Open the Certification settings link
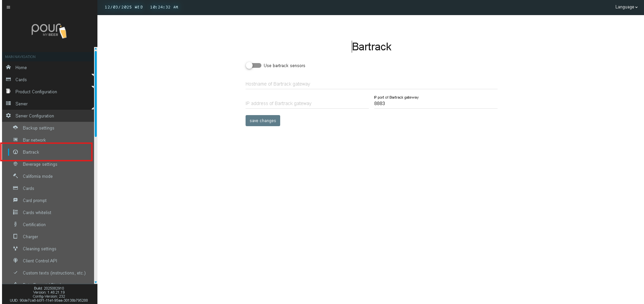 click(x=34, y=224)
